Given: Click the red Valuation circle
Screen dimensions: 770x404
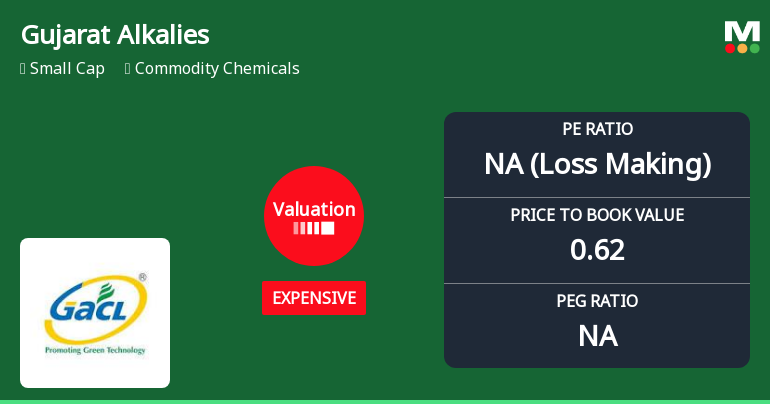Looking at the screenshot, I should pos(314,215).
